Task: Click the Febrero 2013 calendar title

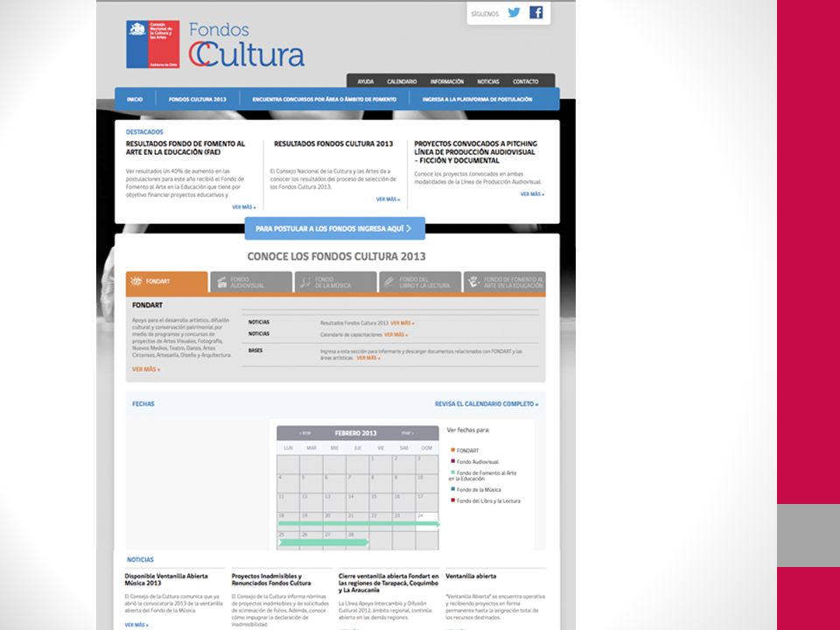Action: coord(356,433)
